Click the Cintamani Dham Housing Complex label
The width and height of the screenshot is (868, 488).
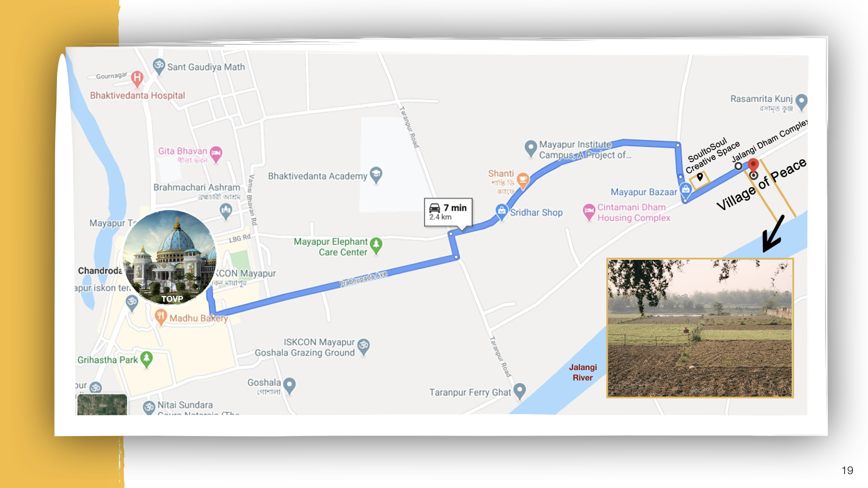point(633,212)
